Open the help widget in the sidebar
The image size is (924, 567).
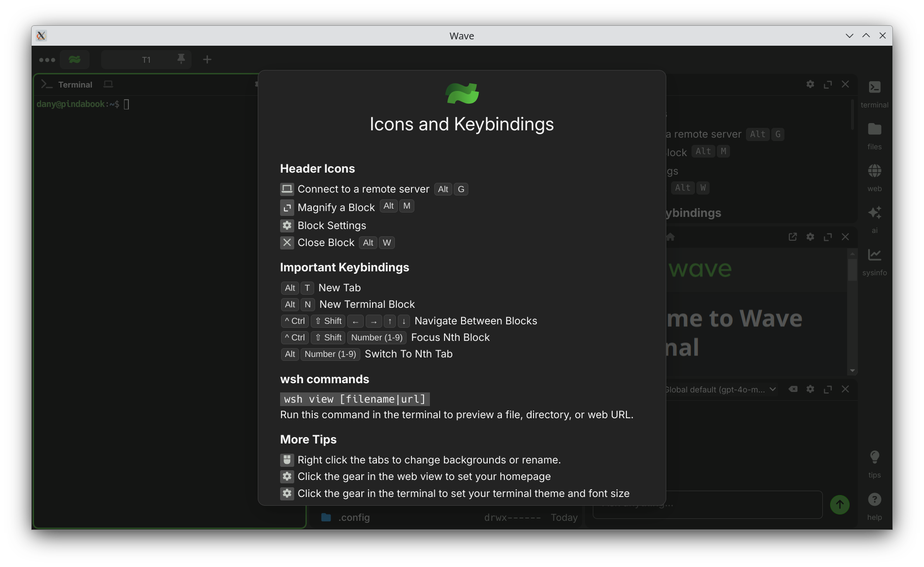[x=874, y=506]
